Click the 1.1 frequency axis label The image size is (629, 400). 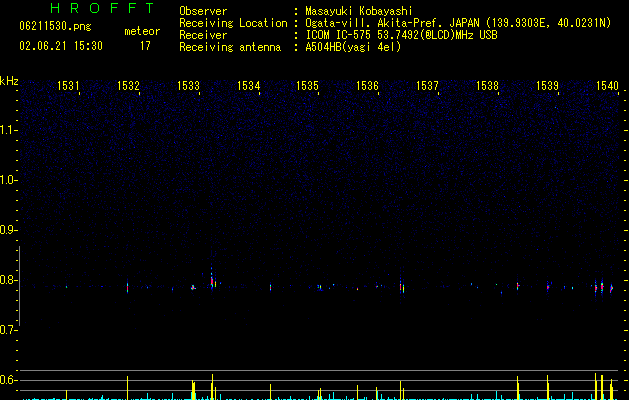click(x=8, y=130)
